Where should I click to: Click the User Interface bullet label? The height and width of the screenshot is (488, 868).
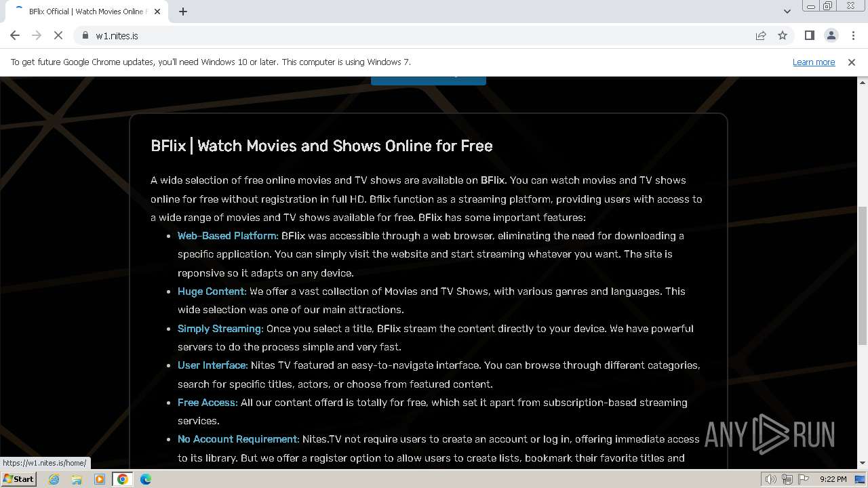(x=213, y=365)
